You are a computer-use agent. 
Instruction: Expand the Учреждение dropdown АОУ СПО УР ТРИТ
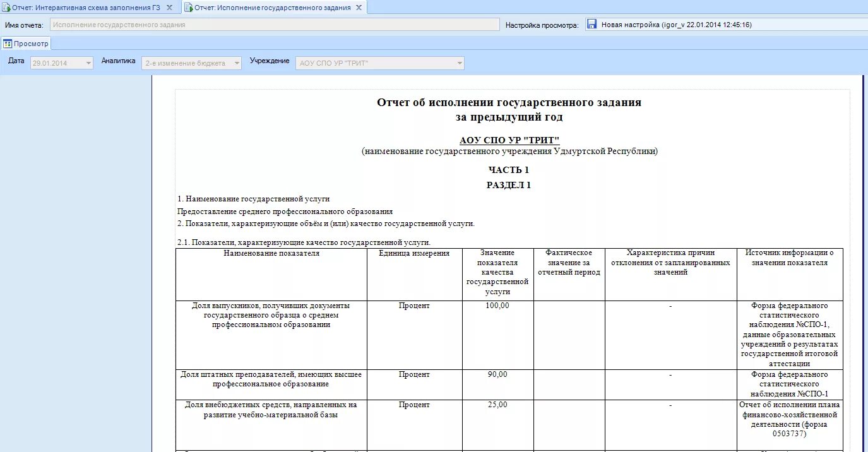460,63
